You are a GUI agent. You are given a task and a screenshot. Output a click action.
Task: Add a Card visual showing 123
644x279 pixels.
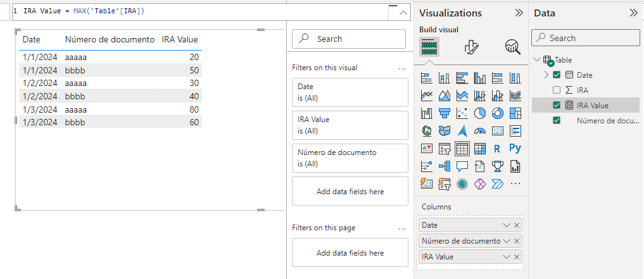pos(497,131)
